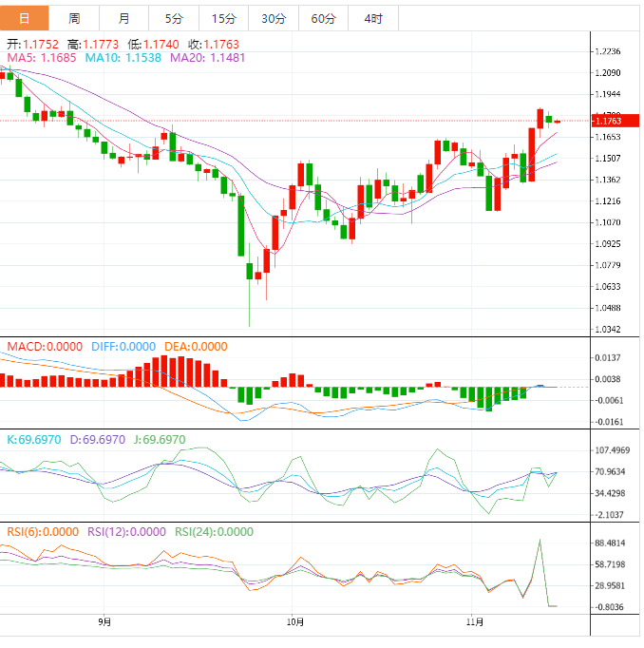Click the 低:1.1740 low price text
The width and height of the screenshot is (644, 648).
tap(153, 45)
